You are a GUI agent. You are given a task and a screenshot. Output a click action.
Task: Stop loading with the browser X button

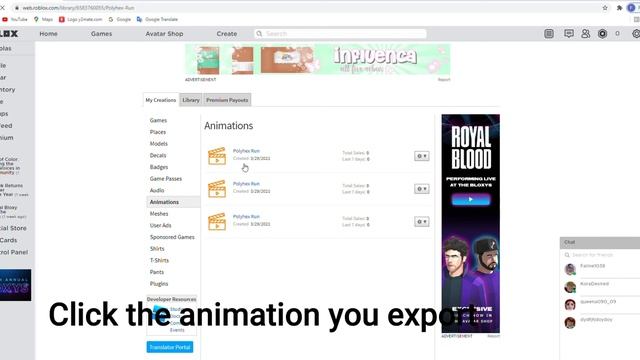2,8
